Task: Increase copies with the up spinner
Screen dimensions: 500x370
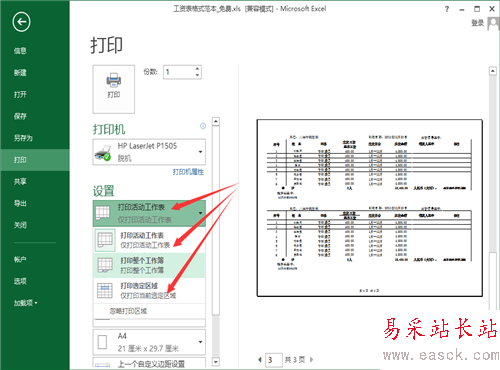Action: coord(197,69)
